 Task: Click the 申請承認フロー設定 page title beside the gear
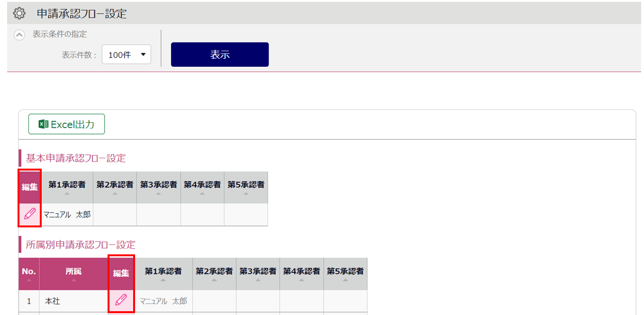tap(82, 14)
